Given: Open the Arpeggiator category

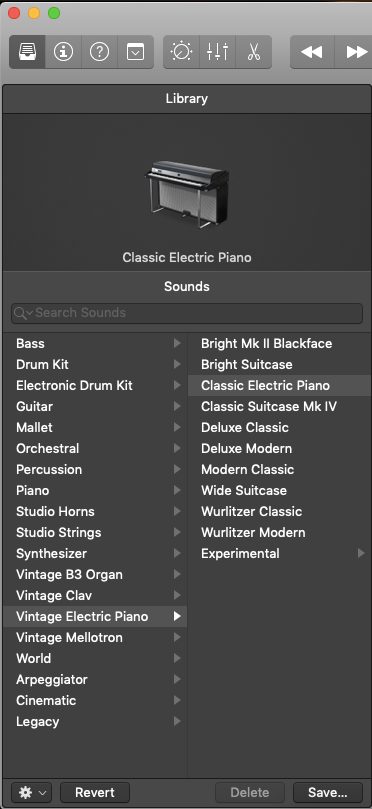Looking at the screenshot, I should coord(95,679).
